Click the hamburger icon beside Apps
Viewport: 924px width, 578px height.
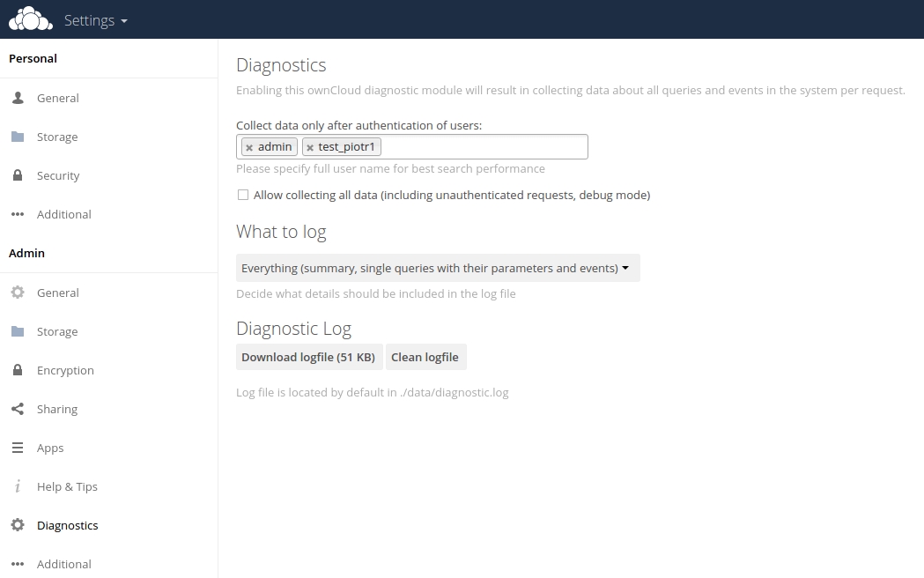18,448
